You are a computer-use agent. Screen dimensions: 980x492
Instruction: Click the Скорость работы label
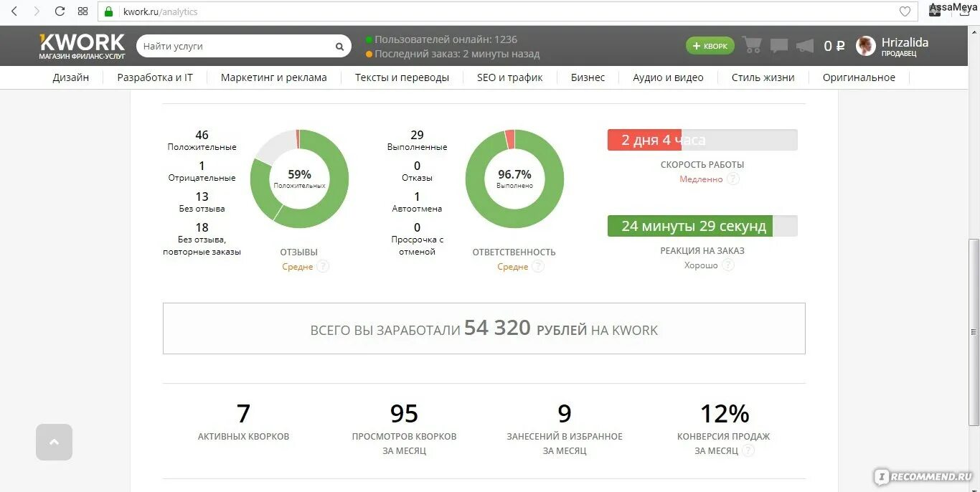[702, 164]
